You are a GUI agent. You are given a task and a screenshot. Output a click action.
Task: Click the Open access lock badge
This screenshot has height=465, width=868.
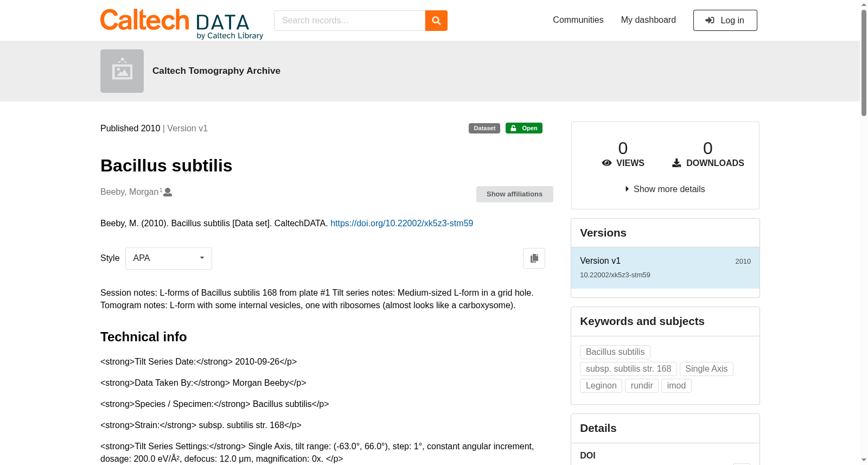524,128
